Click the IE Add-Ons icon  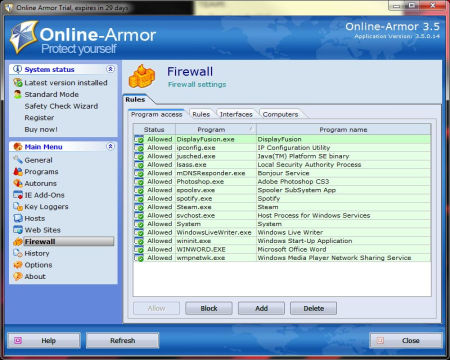(18, 195)
